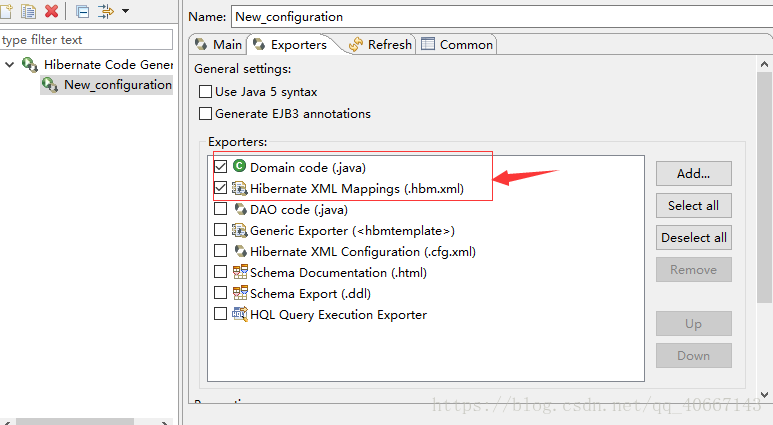This screenshot has height=425, width=773.
Task: Click the new launch configuration icon
Action: click(6, 11)
